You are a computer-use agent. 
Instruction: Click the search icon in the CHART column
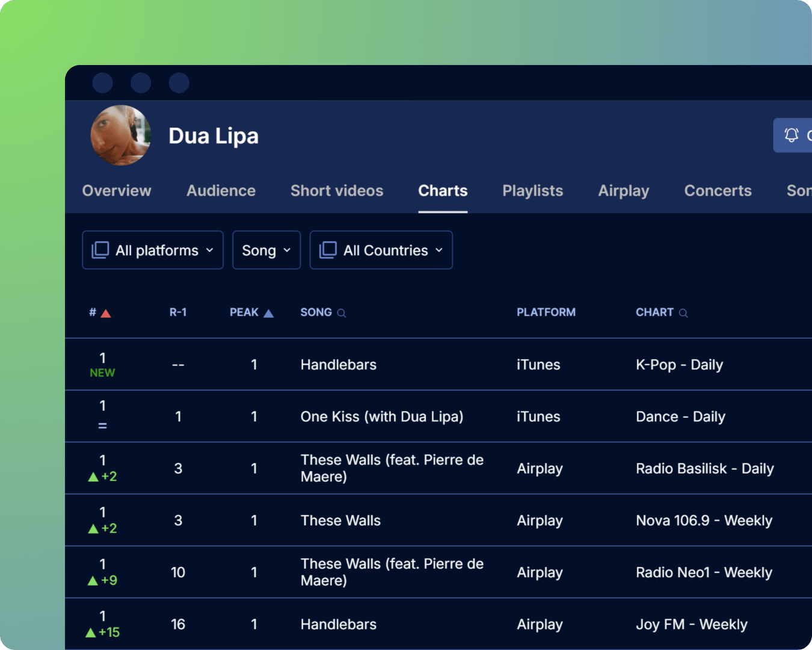(x=683, y=313)
